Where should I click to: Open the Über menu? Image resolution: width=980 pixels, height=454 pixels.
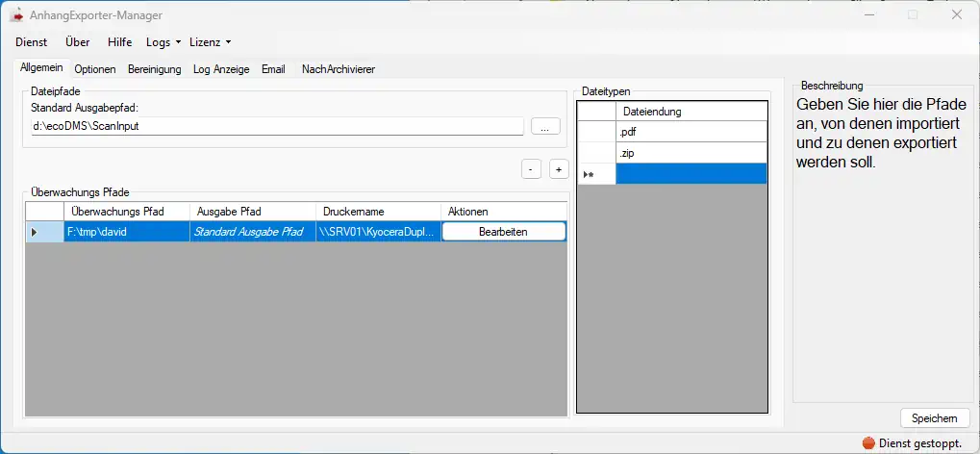pyautogui.click(x=78, y=42)
